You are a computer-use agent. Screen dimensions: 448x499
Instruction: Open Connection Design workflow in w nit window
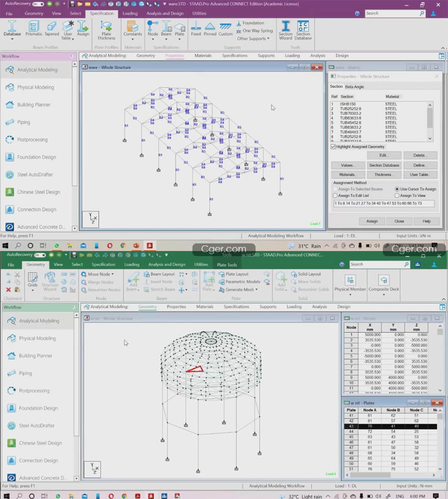[x=38, y=461]
